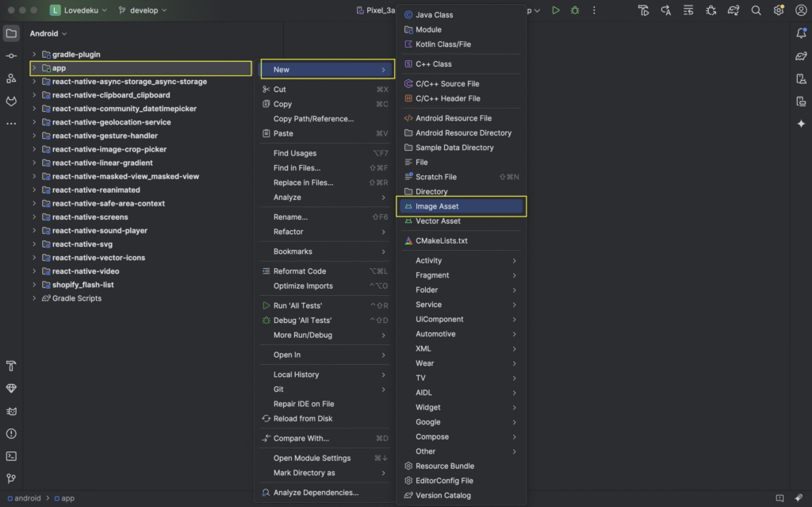Image resolution: width=812 pixels, height=507 pixels.
Task: Click the green Run button in the toolbar
Action: click(x=556, y=10)
